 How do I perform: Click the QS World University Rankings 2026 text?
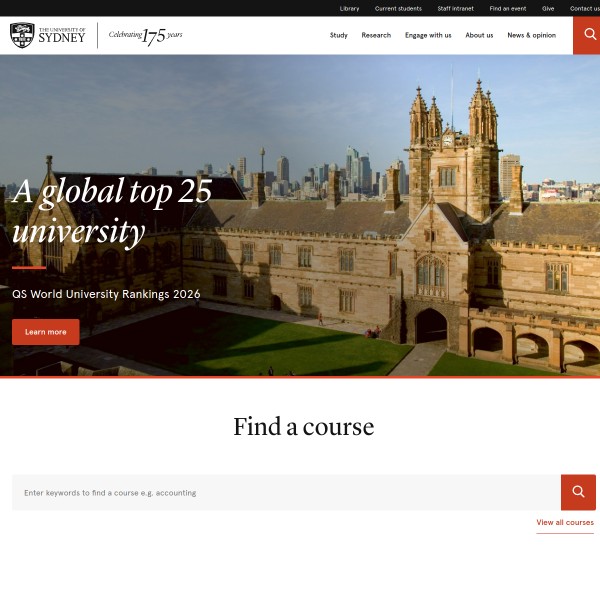pos(106,294)
